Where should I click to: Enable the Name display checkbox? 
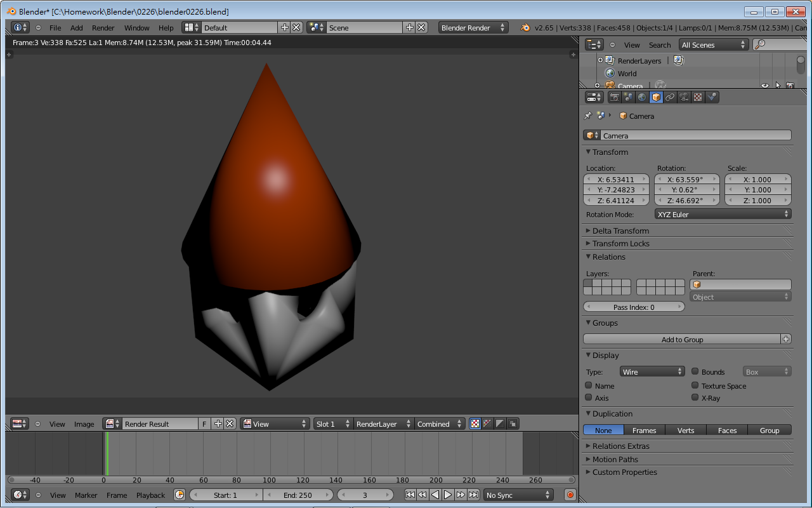589,385
